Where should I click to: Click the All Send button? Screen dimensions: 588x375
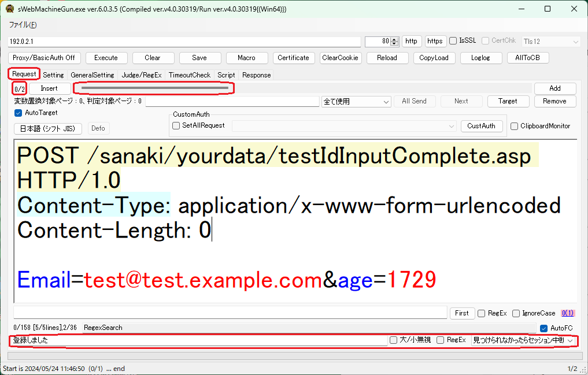pos(415,101)
